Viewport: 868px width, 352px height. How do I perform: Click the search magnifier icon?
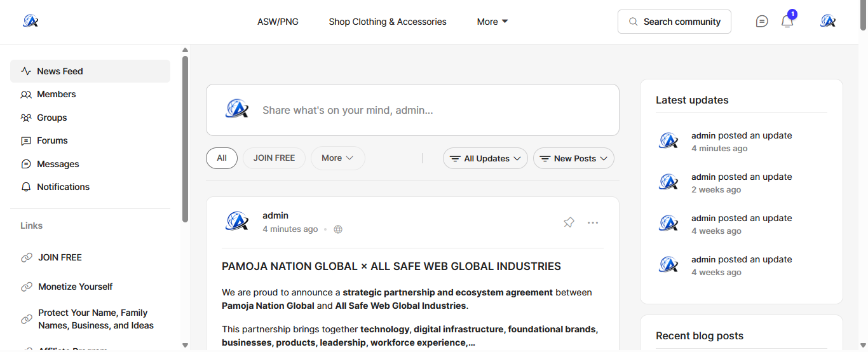633,22
